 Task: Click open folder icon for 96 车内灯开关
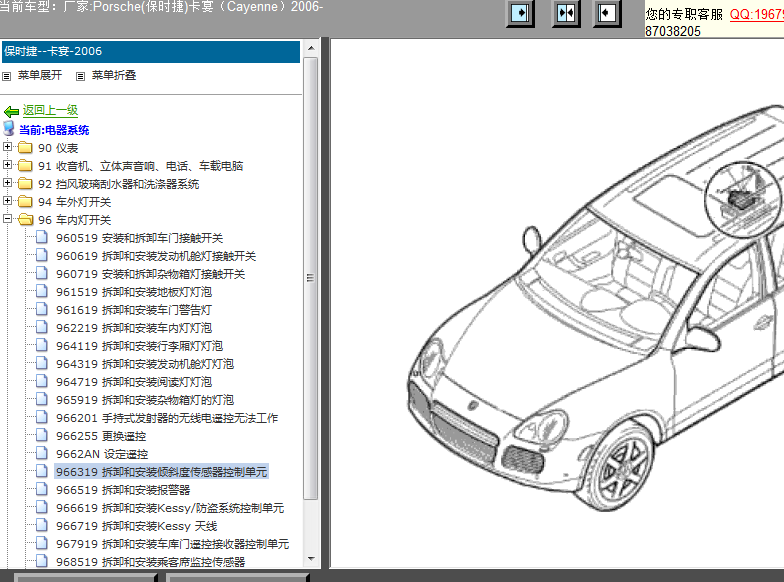pos(26,220)
